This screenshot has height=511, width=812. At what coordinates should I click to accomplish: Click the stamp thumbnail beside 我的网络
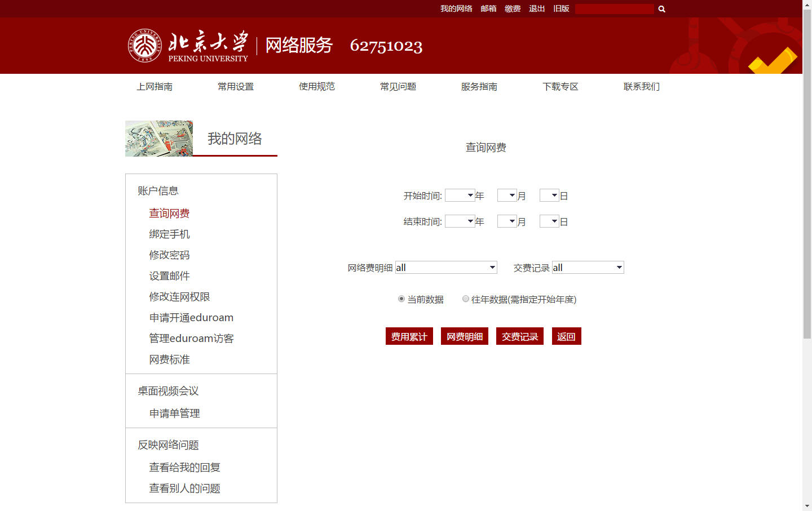pyautogui.click(x=159, y=139)
